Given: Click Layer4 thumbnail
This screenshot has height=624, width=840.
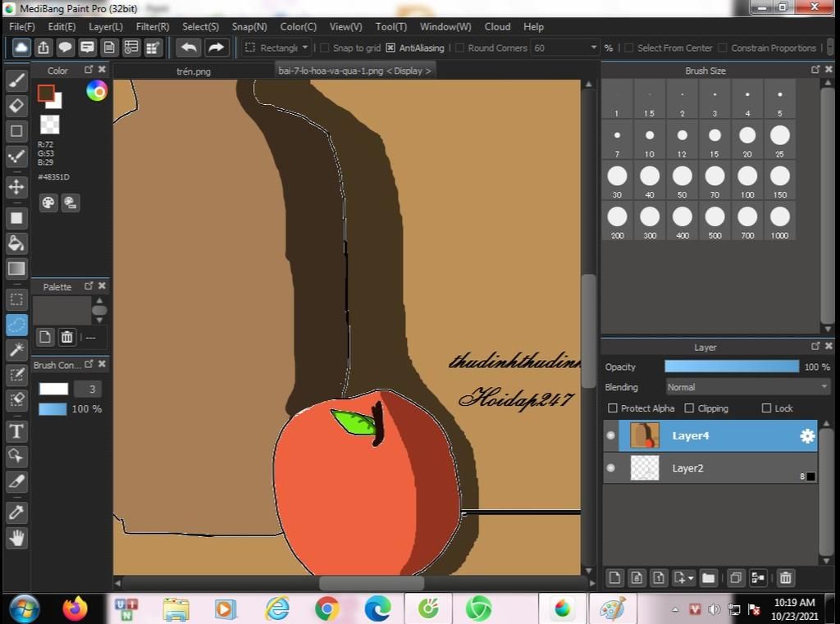Looking at the screenshot, I should click(x=645, y=435).
